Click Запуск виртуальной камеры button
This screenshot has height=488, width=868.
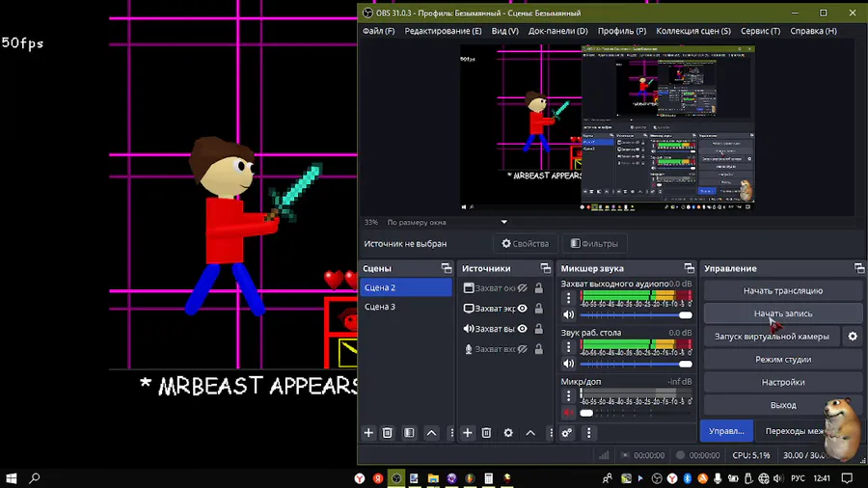(772, 337)
